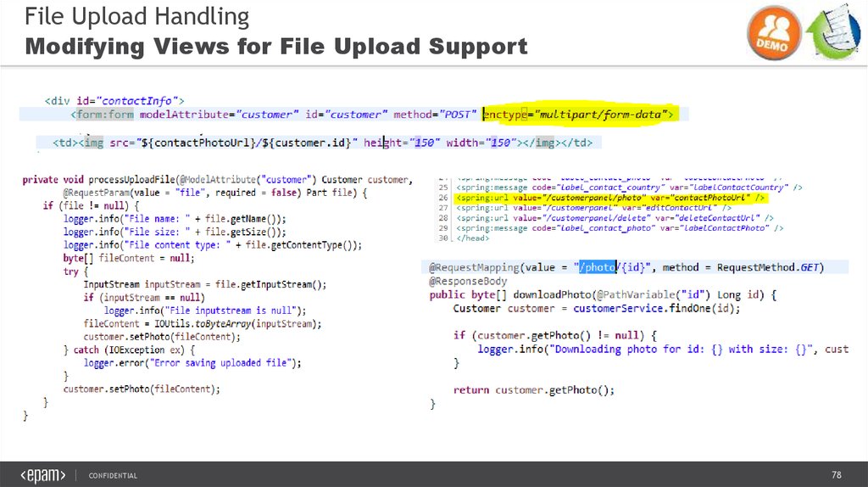Click the selected '/photo' text in @RequestMapping
Image resolution: width=868 pixels, height=487 pixels.
[598, 267]
